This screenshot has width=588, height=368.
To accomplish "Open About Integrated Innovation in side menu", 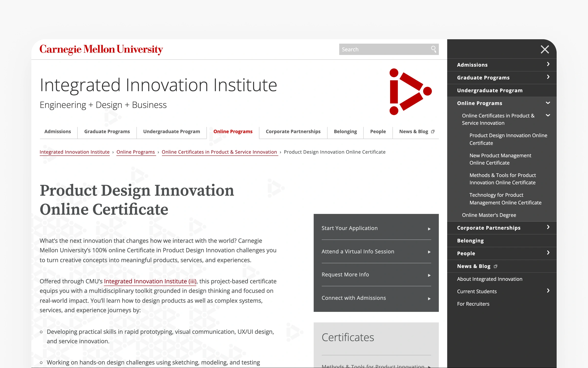I will (x=490, y=279).
